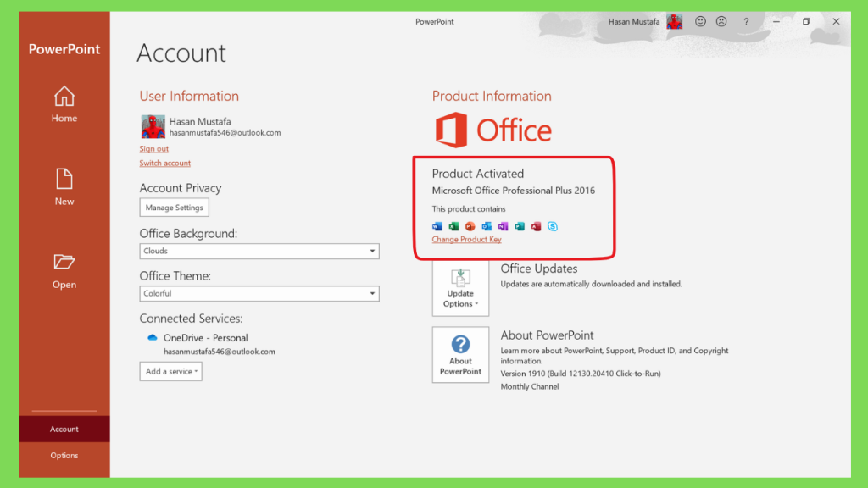Send a smile feedback via smiley face icon
The height and width of the screenshot is (488, 868).
tap(700, 21)
